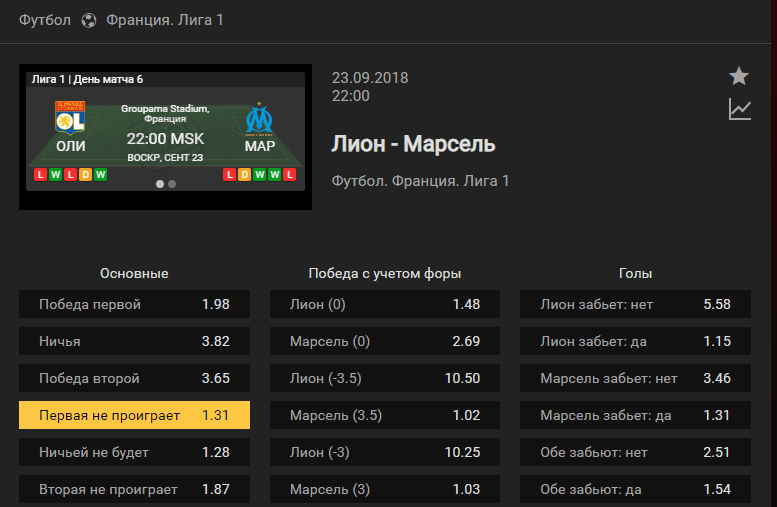
Task: Select handicap bet Лион (0) 1.48
Action: coord(385,304)
